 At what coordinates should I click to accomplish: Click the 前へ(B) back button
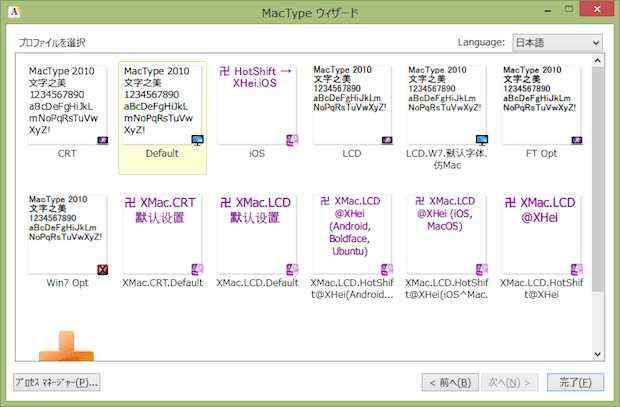click(447, 382)
